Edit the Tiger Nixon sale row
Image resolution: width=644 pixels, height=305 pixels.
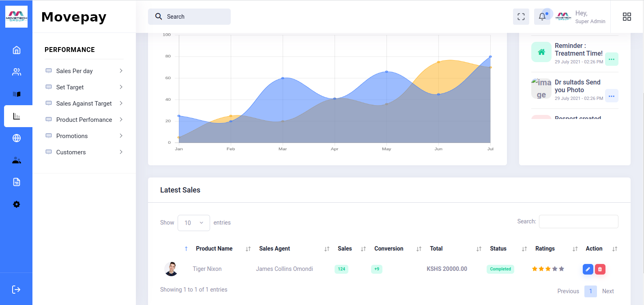[588, 269]
